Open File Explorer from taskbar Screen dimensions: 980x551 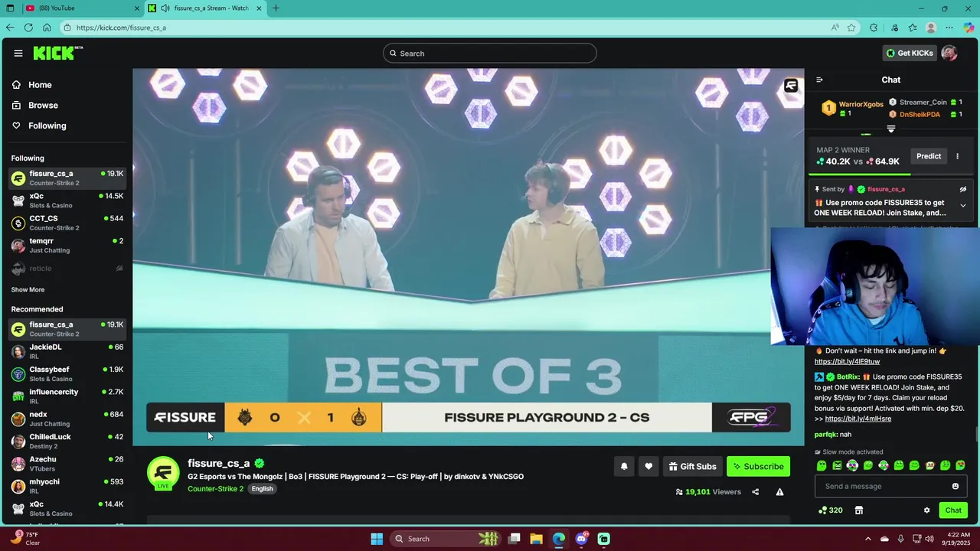[536, 539]
